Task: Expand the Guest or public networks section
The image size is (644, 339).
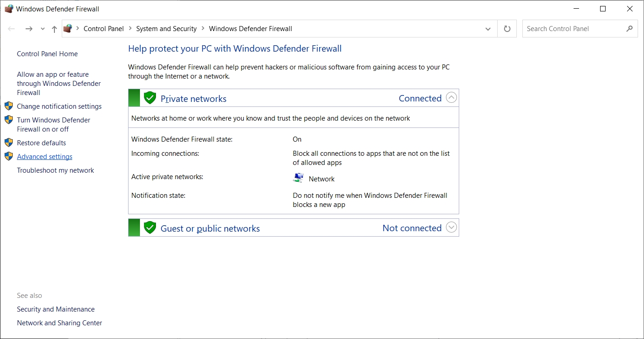Action: point(451,228)
